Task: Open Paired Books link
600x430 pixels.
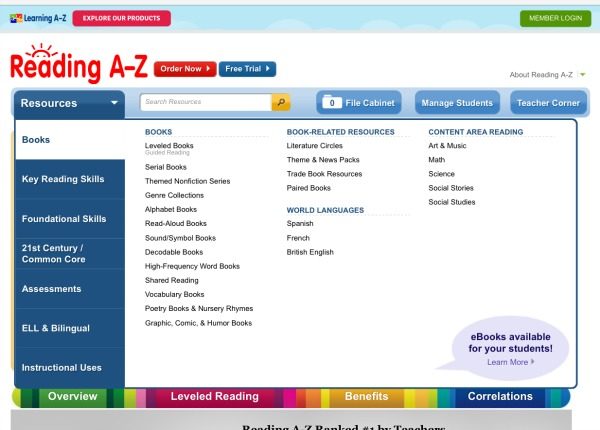Action: [x=308, y=188]
